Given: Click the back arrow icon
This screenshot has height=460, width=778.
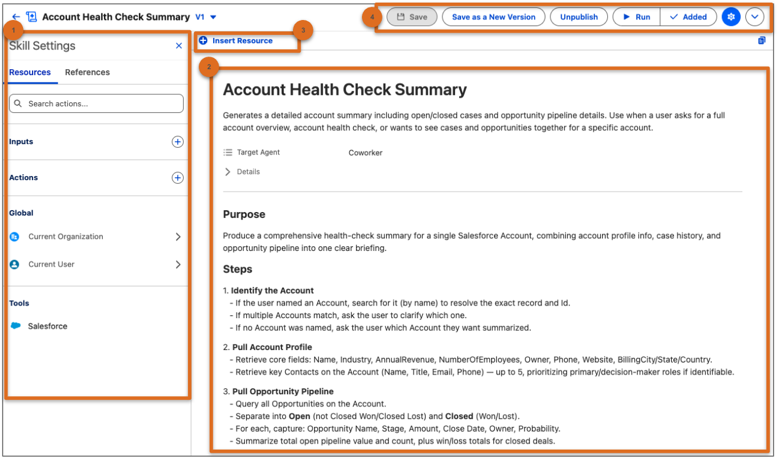Looking at the screenshot, I should pyautogui.click(x=16, y=17).
